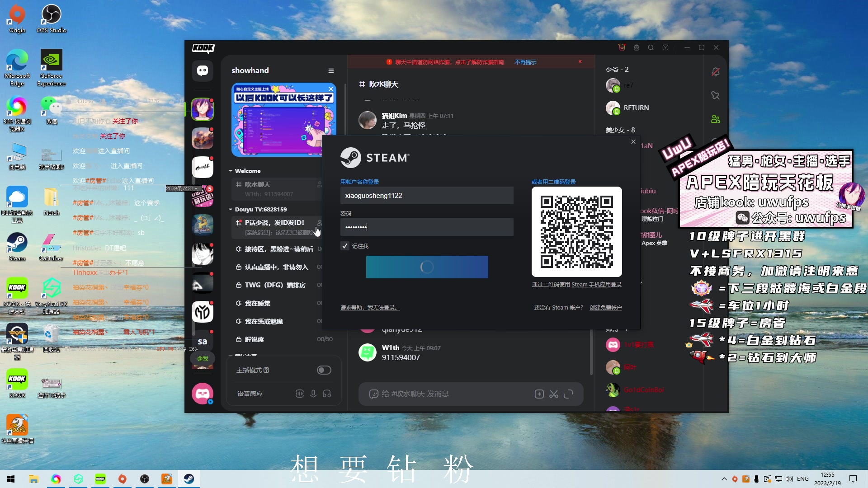
Task: Open fraud guide link 点击了解防诈骗指南
Action: click(479, 62)
